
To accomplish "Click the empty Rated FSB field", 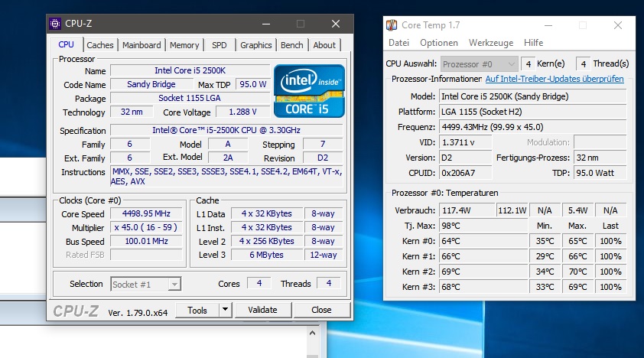I will (146, 255).
